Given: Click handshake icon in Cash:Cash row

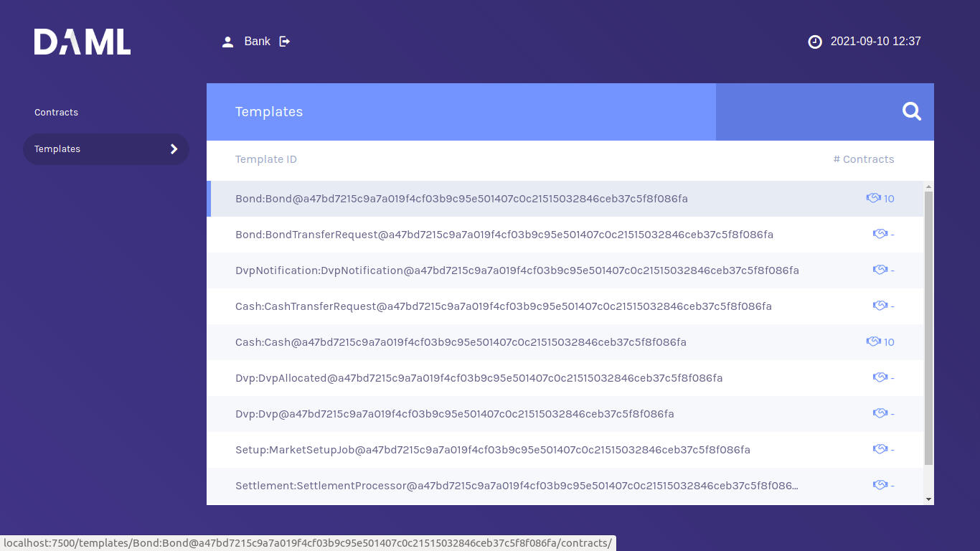Looking at the screenshot, I should tap(873, 342).
